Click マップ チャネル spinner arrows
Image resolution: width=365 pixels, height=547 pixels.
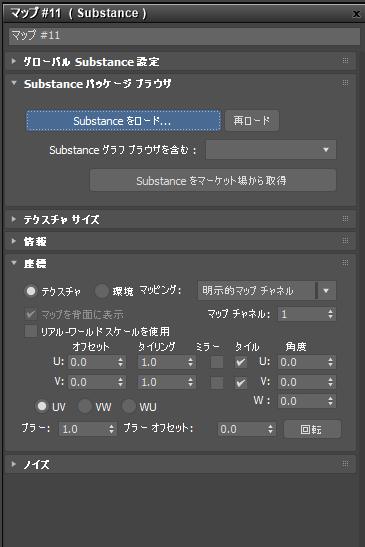(330, 314)
